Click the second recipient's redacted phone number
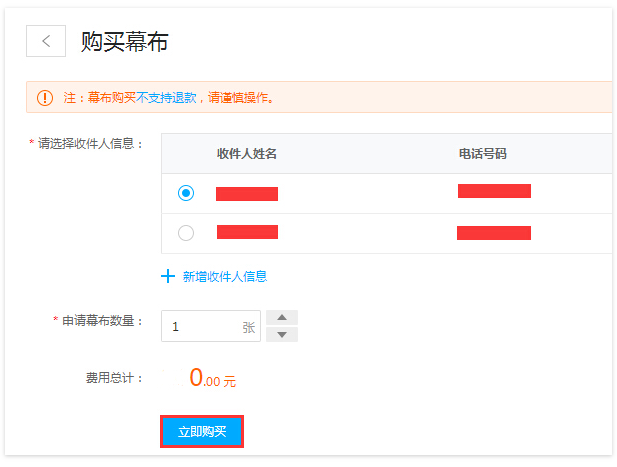The image size is (617, 467). point(494,233)
